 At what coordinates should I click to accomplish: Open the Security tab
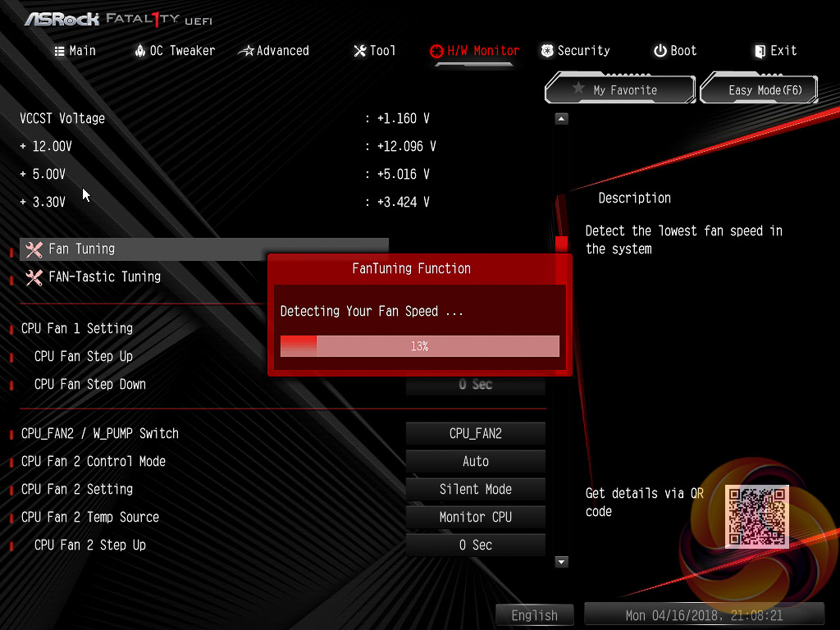pos(575,51)
